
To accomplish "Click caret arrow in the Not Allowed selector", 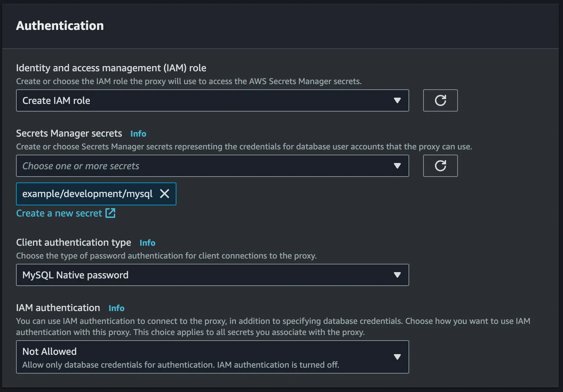I will tap(397, 357).
